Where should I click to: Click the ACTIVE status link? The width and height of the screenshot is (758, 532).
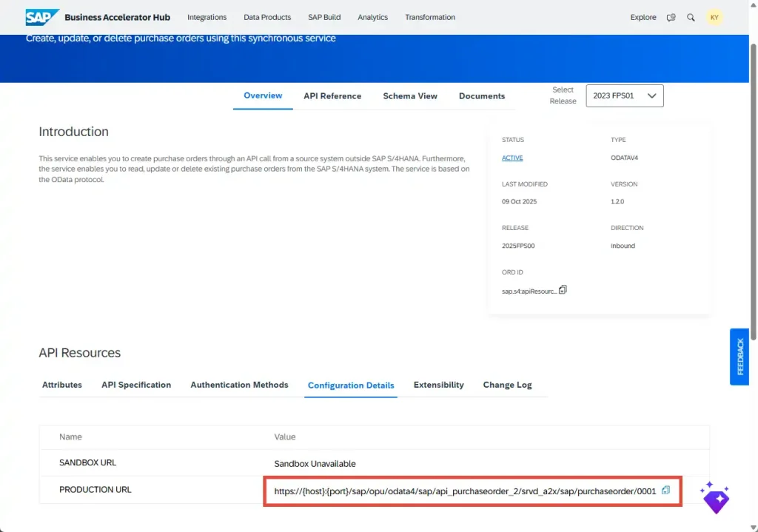point(512,158)
